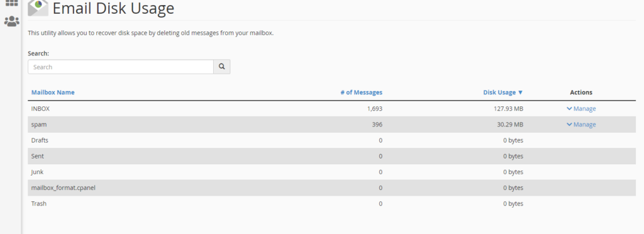Open the user manager people icon
The width and height of the screenshot is (644, 234).
click(11, 21)
